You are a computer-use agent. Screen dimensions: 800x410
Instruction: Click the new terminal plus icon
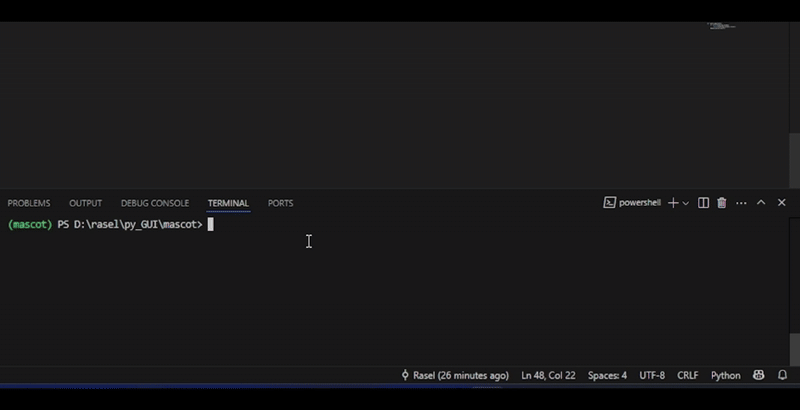click(x=673, y=203)
